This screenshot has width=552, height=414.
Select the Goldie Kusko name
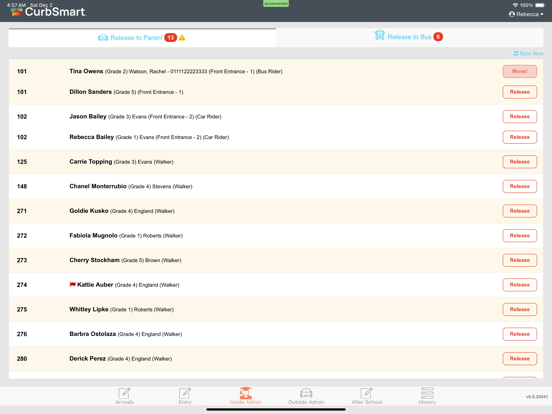pyautogui.click(x=89, y=211)
